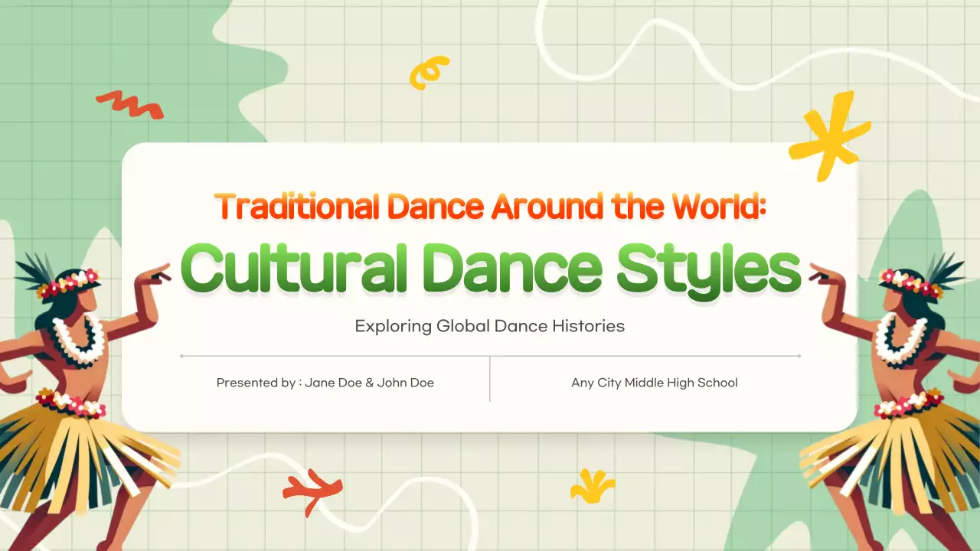Select the orange heading Traditional Dance Around the World

490,206
